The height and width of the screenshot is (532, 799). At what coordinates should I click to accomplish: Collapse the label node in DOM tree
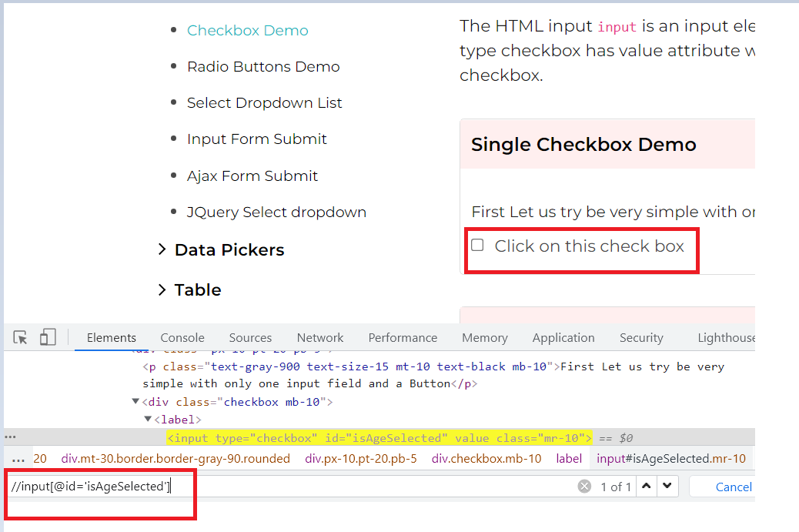tap(148, 419)
